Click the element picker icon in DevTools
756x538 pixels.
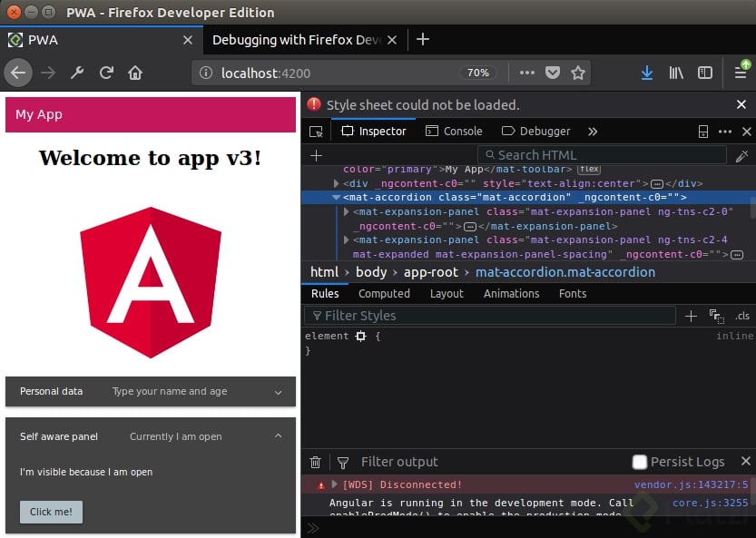(316, 132)
